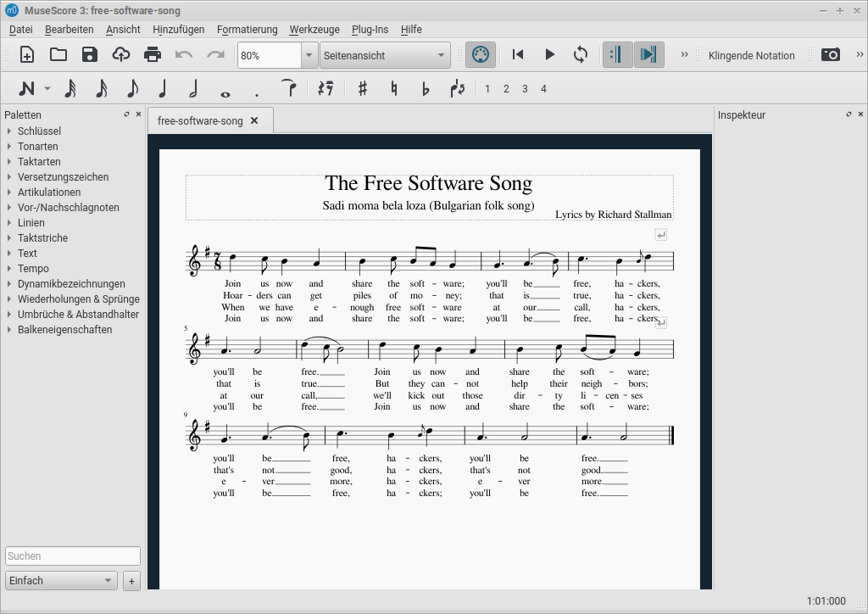Image resolution: width=868 pixels, height=614 pixels.
Task: Open the Seitenansicht view mode dropdown
Action: (x=385, y=55)
